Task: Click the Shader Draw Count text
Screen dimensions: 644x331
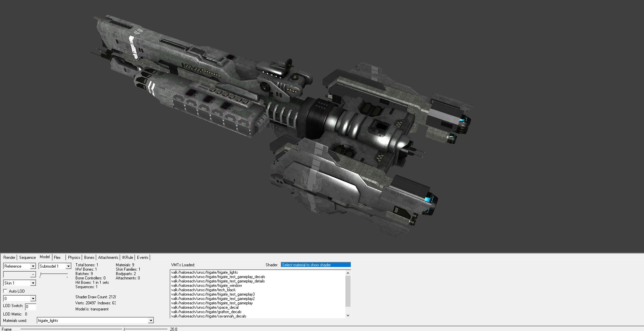Action: coord(96,297)
